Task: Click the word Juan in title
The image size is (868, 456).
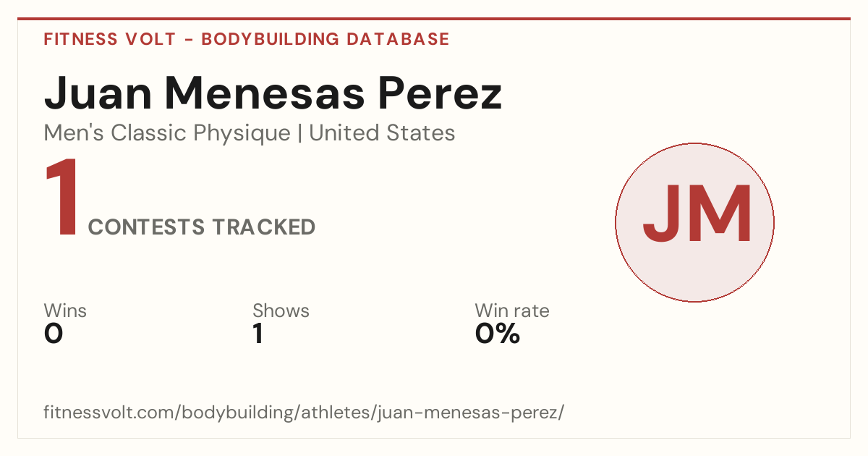Action: [x=98, y=93]
